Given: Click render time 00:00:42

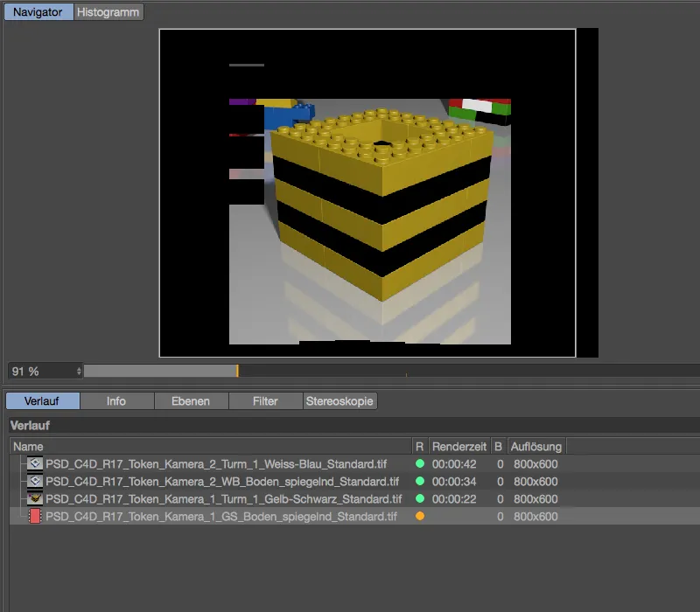Looking at the screenshot, I should pyautogui.click(x=454, y=464).
